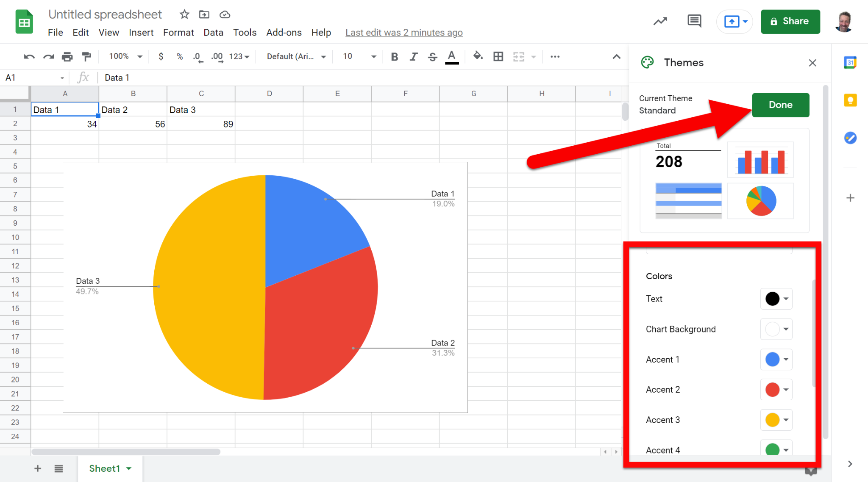Click the borders grid icon
This screenshot has width=868, height=482.
(498, 57)
